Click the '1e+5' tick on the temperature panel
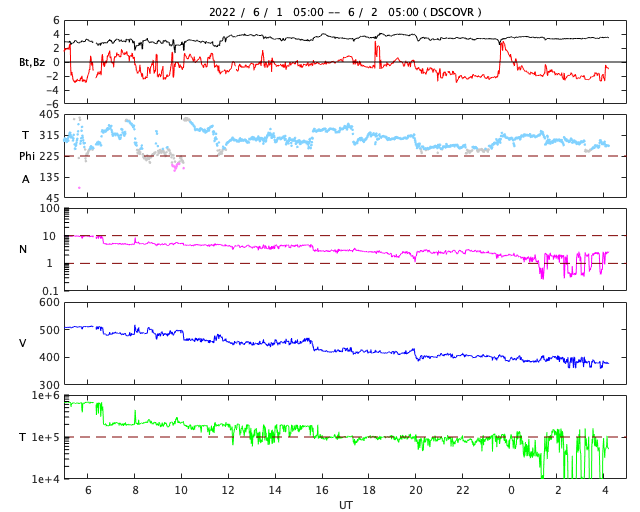Viewport: 640px width, 512px height. 46,437
